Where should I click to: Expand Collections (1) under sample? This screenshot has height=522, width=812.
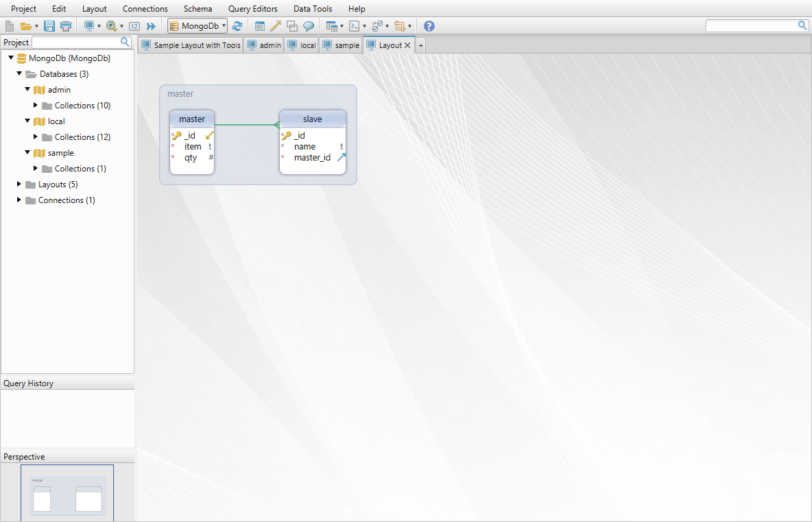[35, 168]
